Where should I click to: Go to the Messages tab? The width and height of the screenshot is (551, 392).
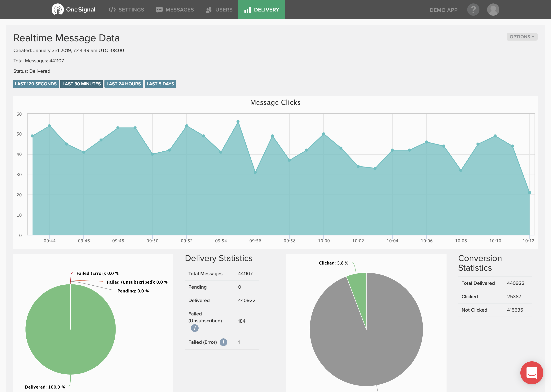(x=175, y=10)
